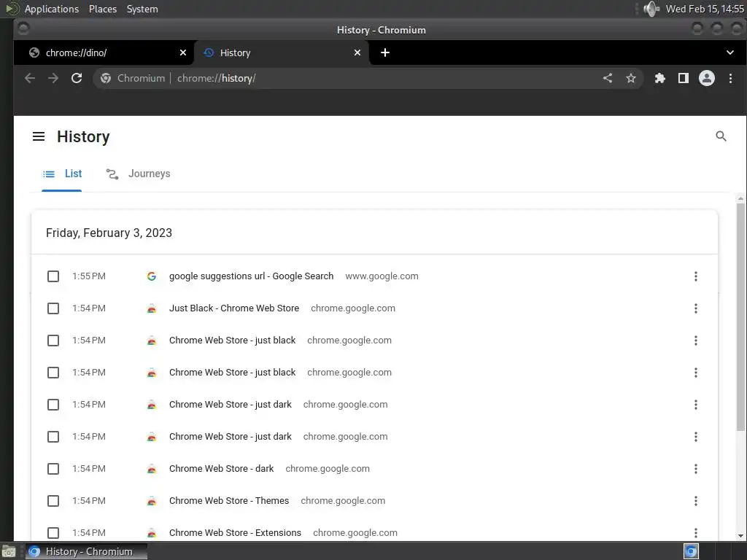This screenshot has height=560, width=747.
Task: Toggle the side panel icon
Action: click(x=683, y=78)
